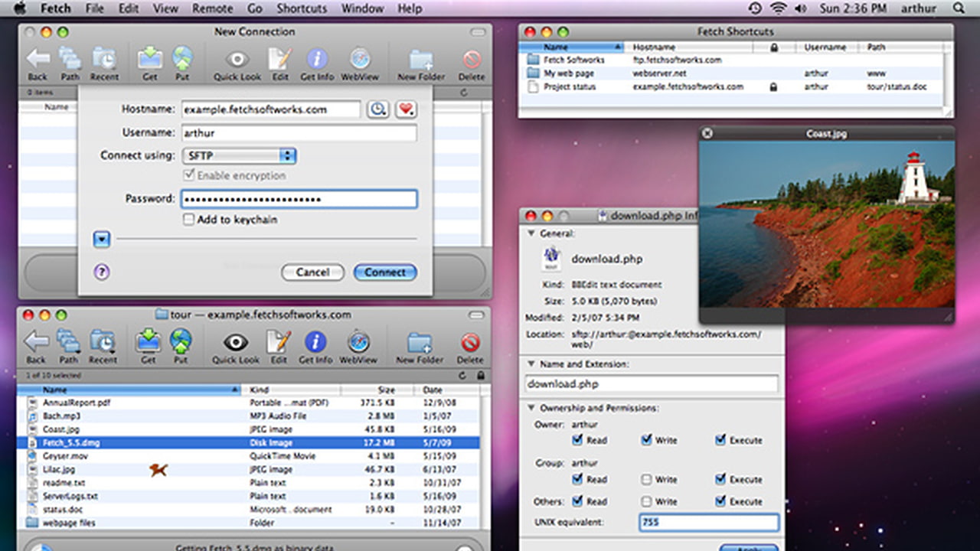980x551 pixels.
Task: Toggle Others Execute permission checkbox
Action: (x=720, y=501)
